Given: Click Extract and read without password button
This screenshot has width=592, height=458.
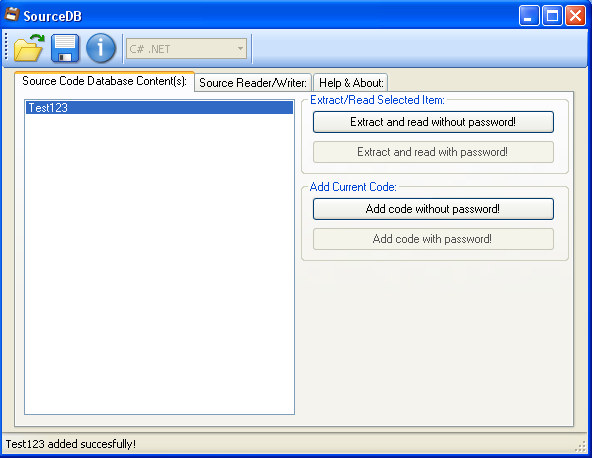Looking at the screenshot, I should (x=433, y=122).
